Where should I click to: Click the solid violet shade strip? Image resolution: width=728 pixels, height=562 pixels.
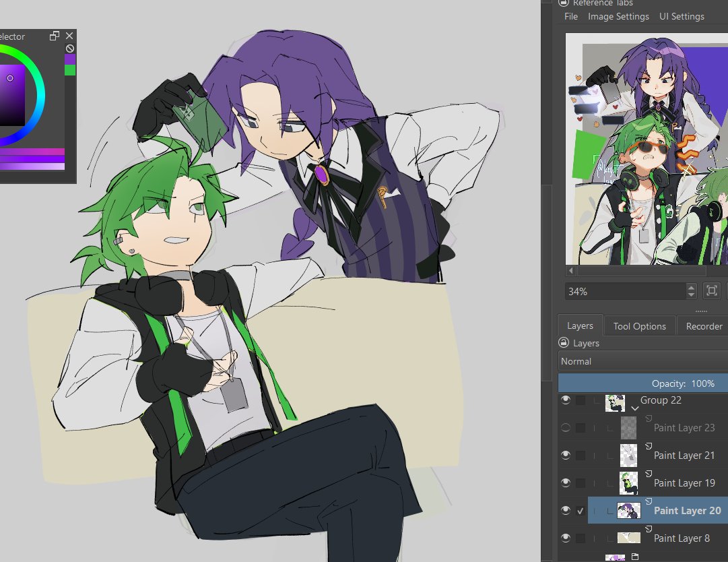(x=32, y=159)
